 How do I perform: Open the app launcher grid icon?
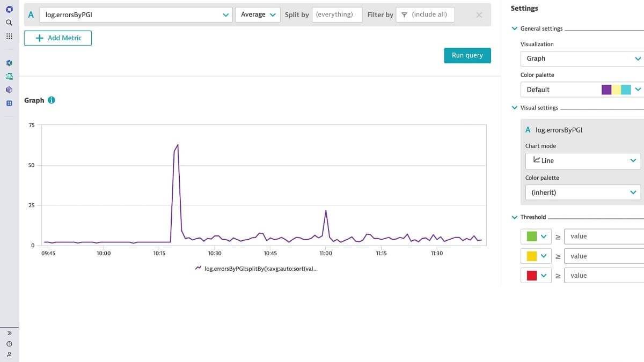click(x=9, y=36)
